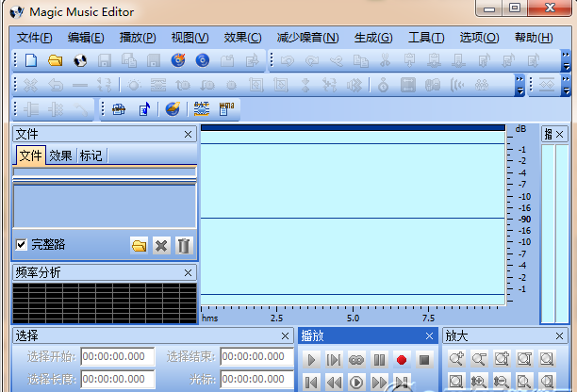
Task: Click the load-from-CD disc icon
Action: point(80,60)
